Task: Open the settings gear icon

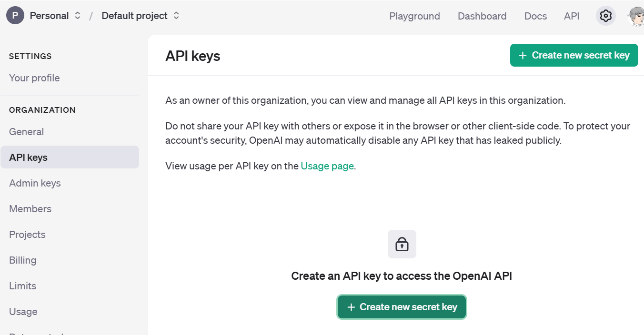Action: [x=605, y=16]
